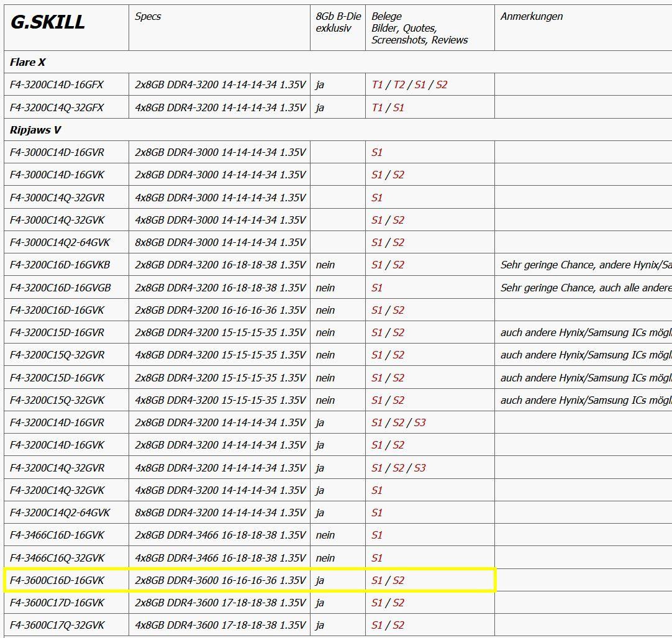672x638 pixels.
Task: Click remark in F4-3200C15D-16GVR row
Action: click(x=586, y=332)
